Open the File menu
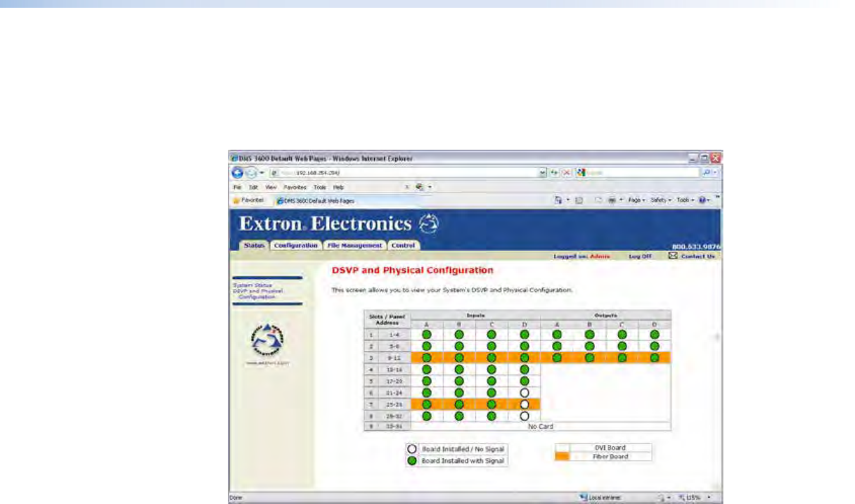 tap(238, 188)
